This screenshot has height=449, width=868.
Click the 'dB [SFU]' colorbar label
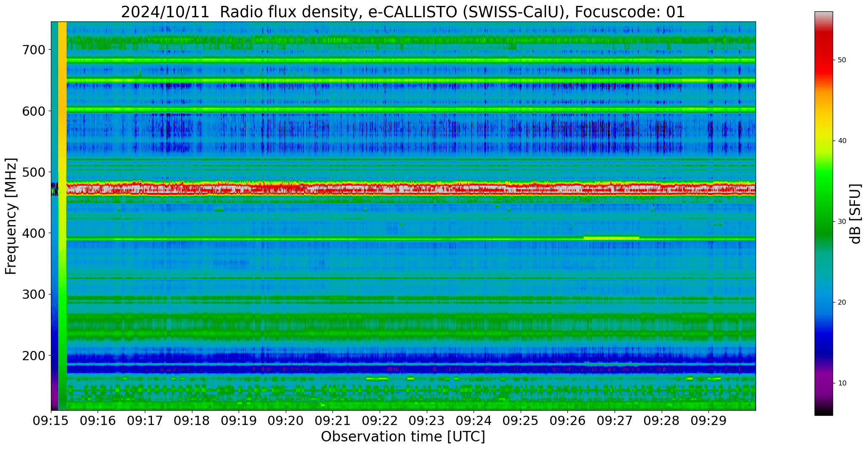pos(855,214)
